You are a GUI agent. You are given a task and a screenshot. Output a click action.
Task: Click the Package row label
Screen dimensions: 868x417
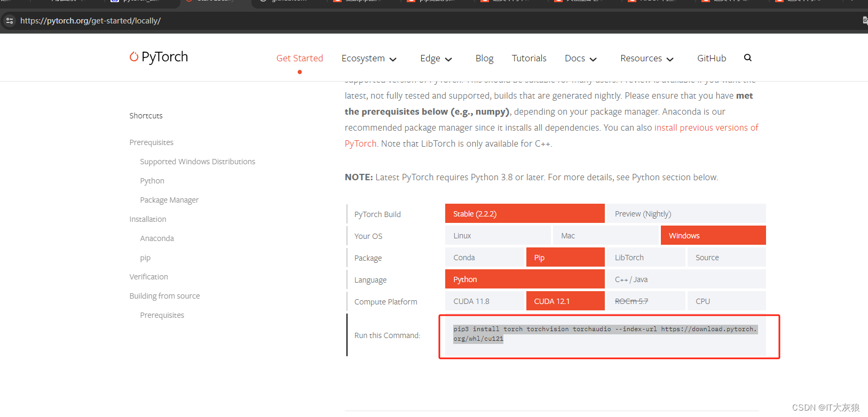click(368, 258)
